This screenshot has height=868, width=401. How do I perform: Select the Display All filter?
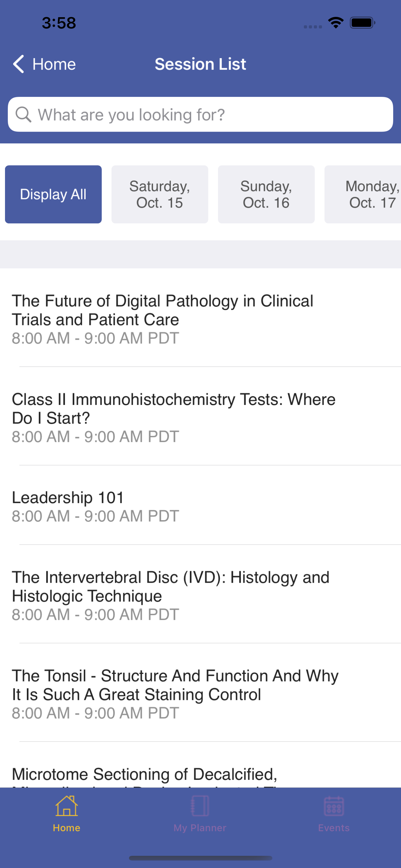pyautogui.click(x=53, y=194)
